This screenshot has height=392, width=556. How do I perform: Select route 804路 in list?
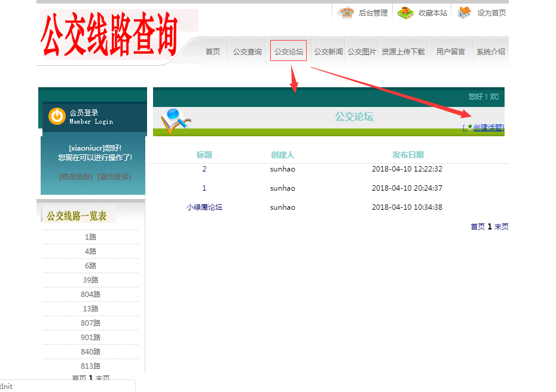(x=90, y=295)
